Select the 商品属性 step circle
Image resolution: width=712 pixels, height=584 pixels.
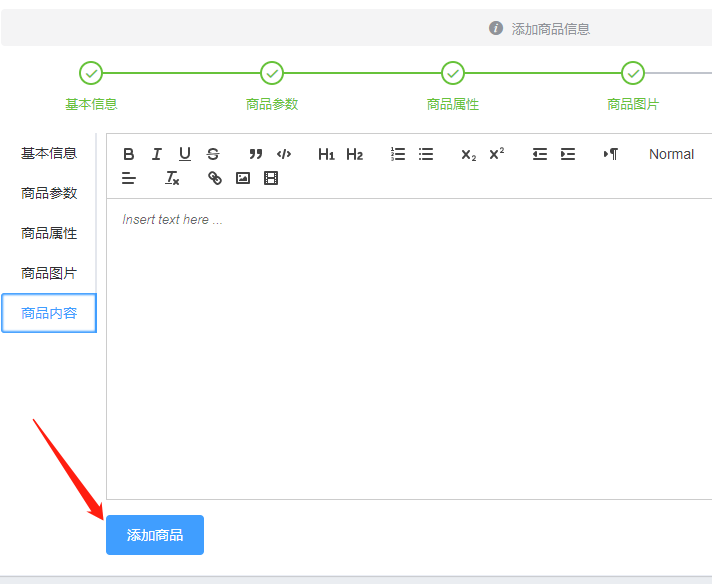tap(453, 73)
